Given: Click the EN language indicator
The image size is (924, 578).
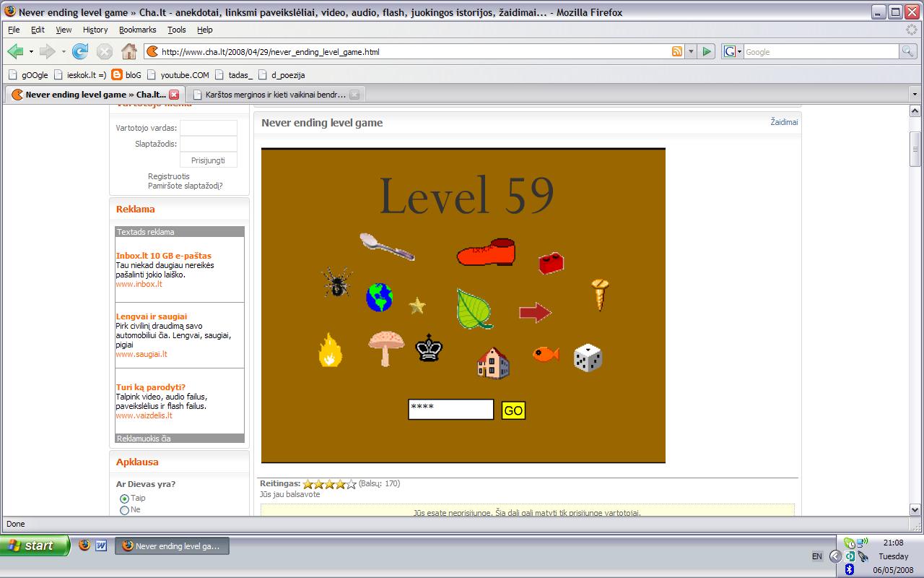Looking at the screenshot, I should coord(816,556).
